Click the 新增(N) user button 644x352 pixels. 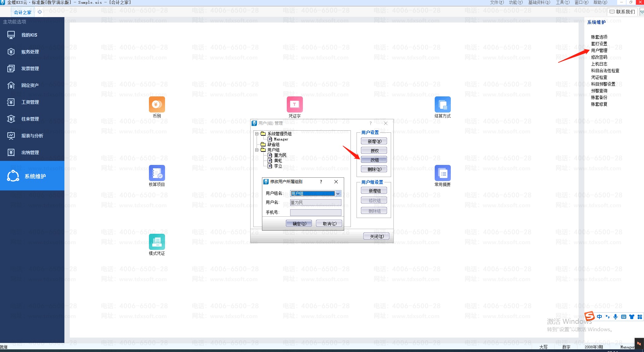[x=374, y=141]
